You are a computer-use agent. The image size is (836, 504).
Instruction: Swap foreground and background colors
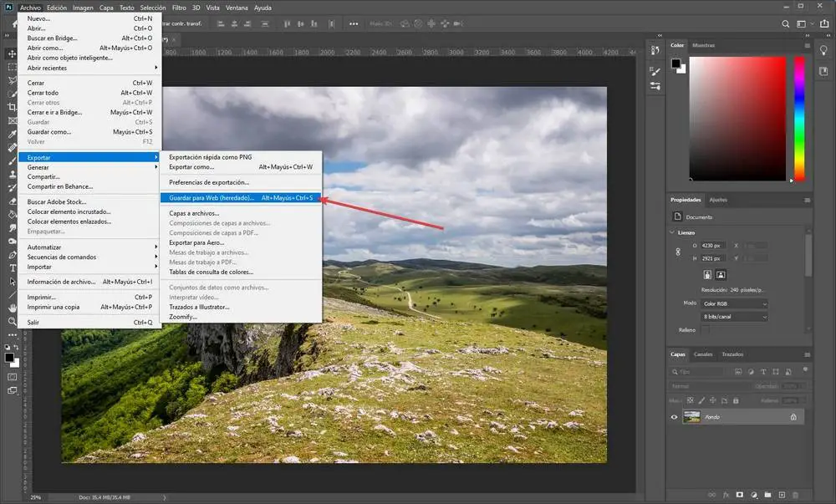[x=16, y=348]
